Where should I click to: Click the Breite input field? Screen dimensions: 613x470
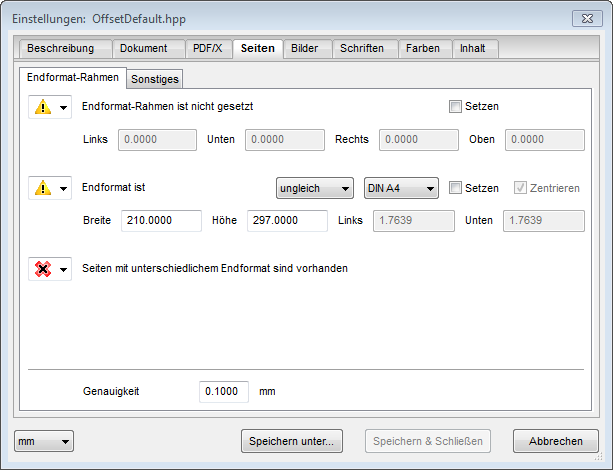tap(161, 221)
